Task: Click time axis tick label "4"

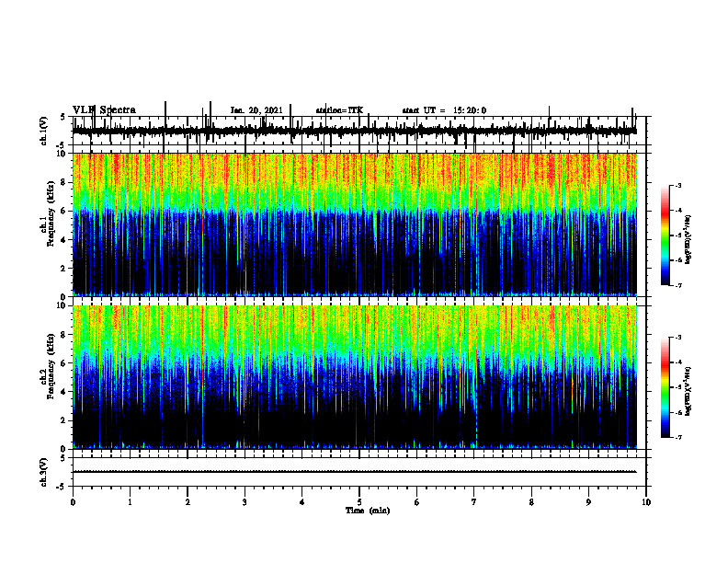Action: coord(302,502)
